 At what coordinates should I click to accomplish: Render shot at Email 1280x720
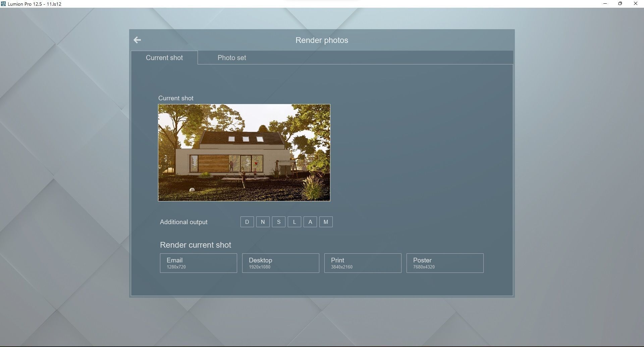(199, 263)
